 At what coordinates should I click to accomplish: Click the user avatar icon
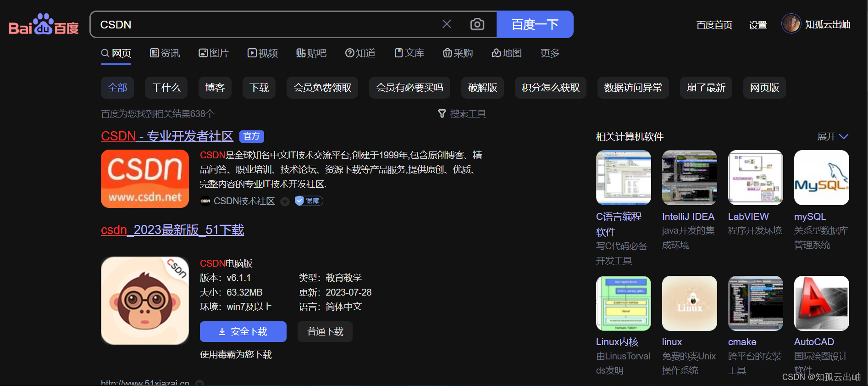tap(791, 23)
